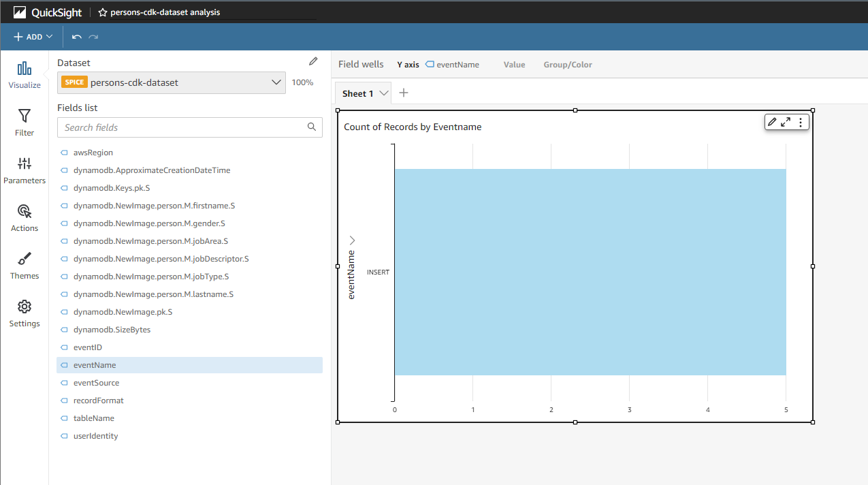Open the Filter panel
Screen dimensions: 868x485
click(x=25, y=116)
